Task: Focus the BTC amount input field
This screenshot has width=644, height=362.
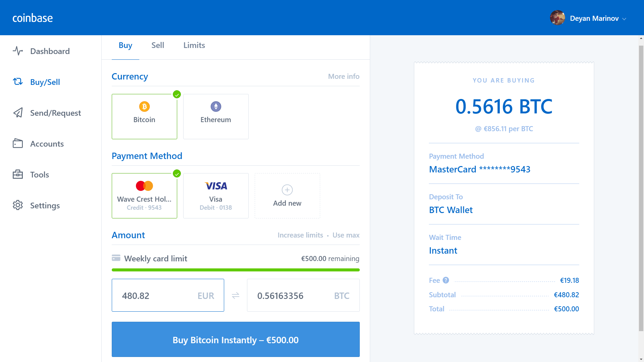Action: click(303, 295)
